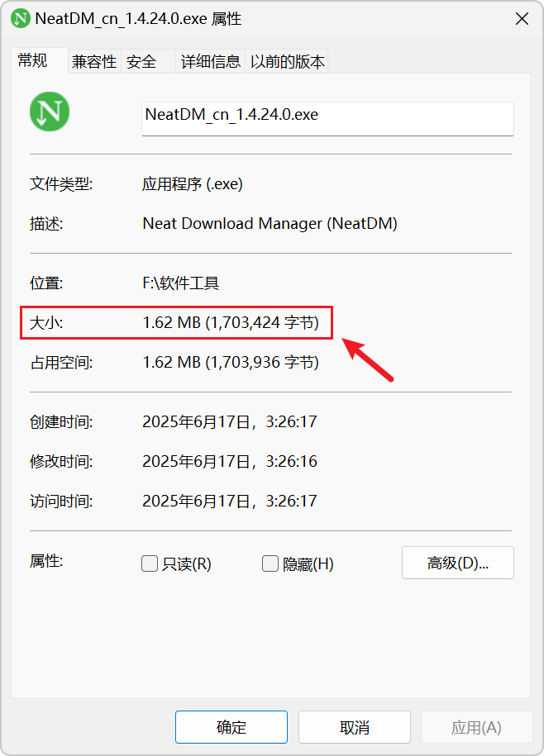Open the 以前的版本 tab
544x756 pixels.
coord(287,62)
